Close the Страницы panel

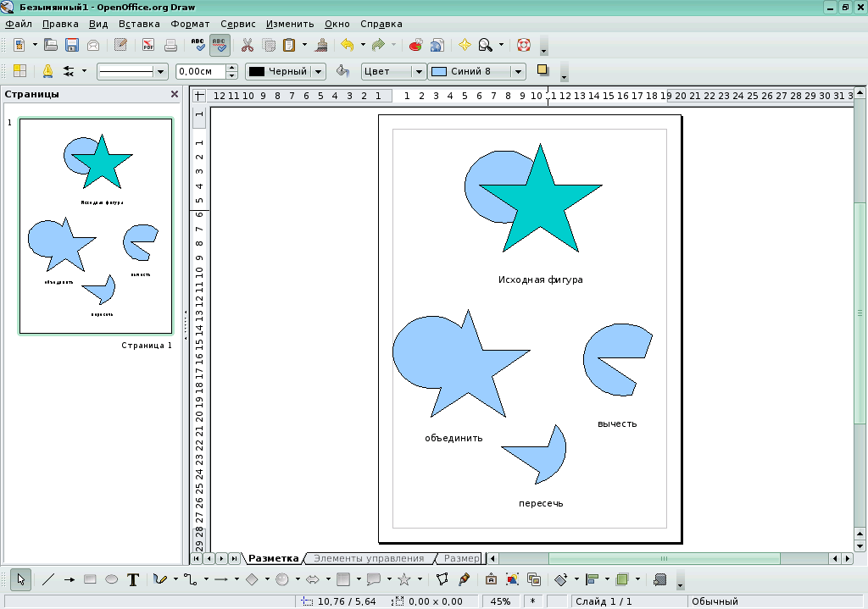(x=175, y=94)
